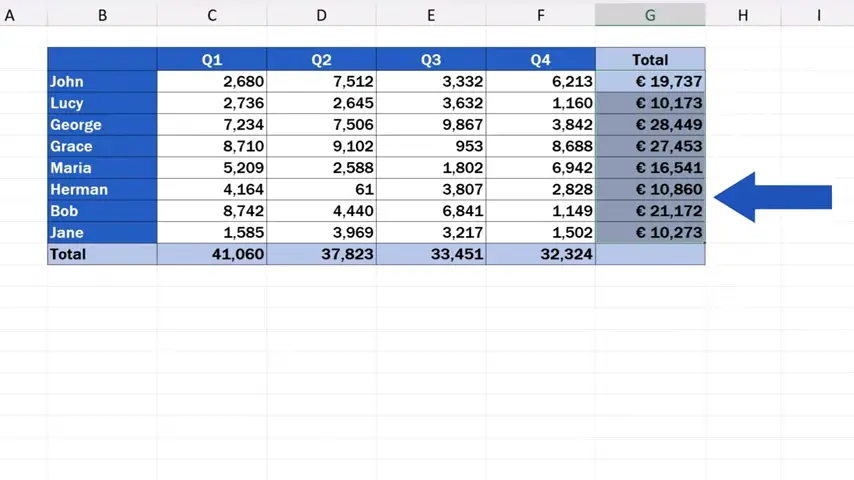854x480 pixels.
Task: Click column B header
Action: (x=102, y=15)
